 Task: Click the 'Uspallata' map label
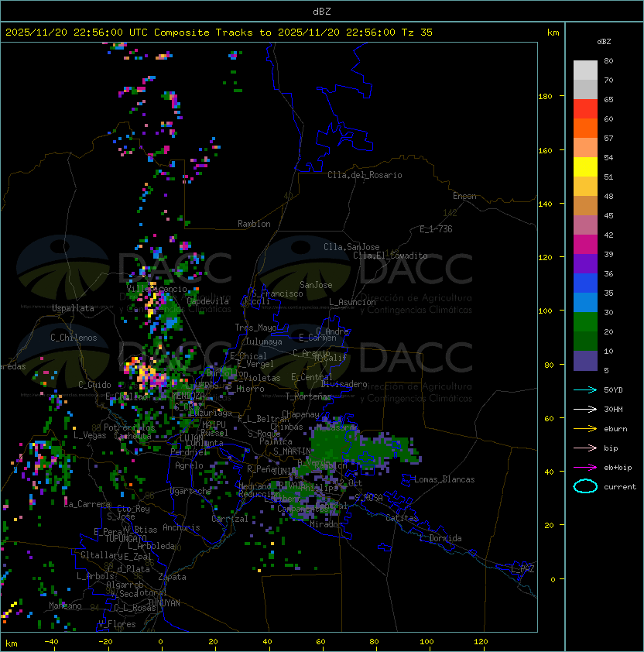click(73, 308)
